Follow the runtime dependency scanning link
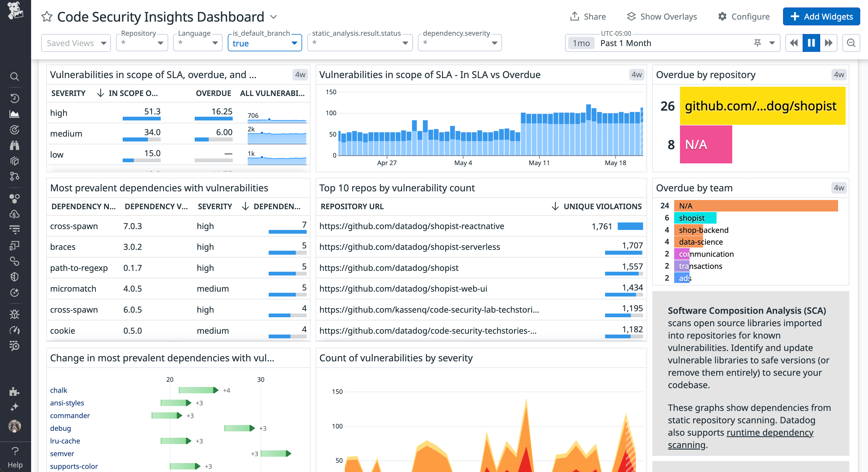This screenshot has width=868, height=472. [770, 433]
